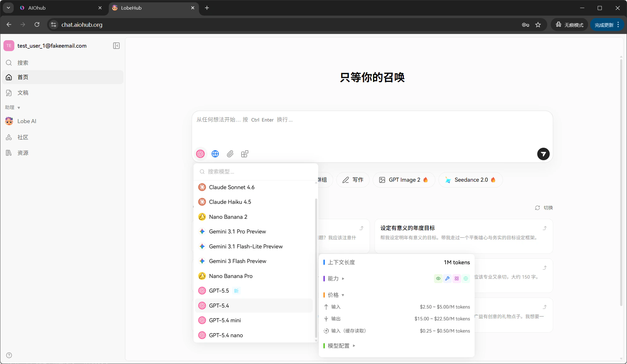Click the upload arrow next to 输入 price
The height and width of the screenshot is (364, 627).
pyautogui.click(x=326, y=307)
